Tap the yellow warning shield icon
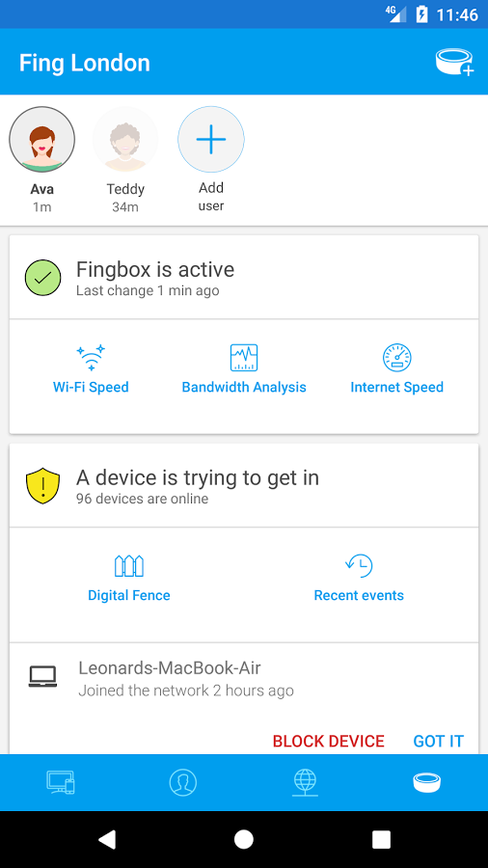This screenshot has height=868, width=488. [42, 485]
